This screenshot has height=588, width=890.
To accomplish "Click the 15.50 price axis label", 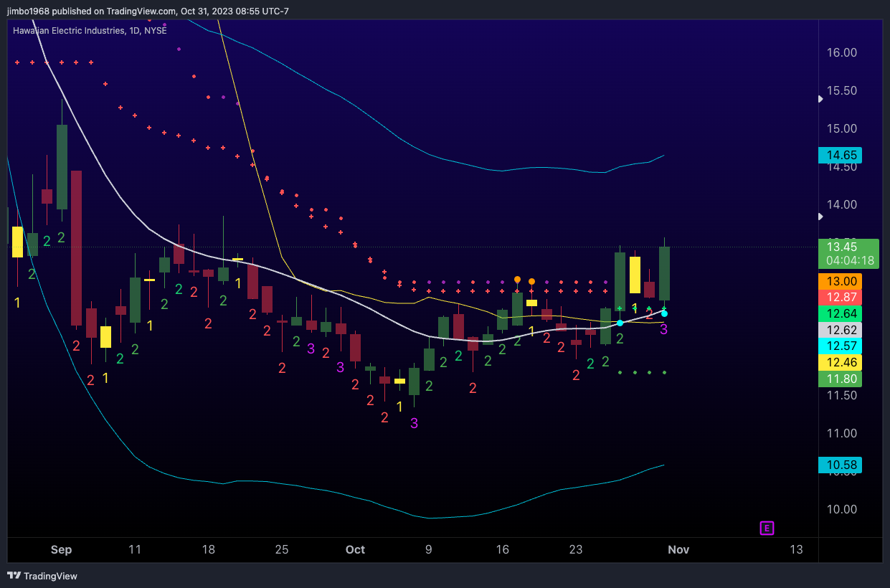I will 842,91.
